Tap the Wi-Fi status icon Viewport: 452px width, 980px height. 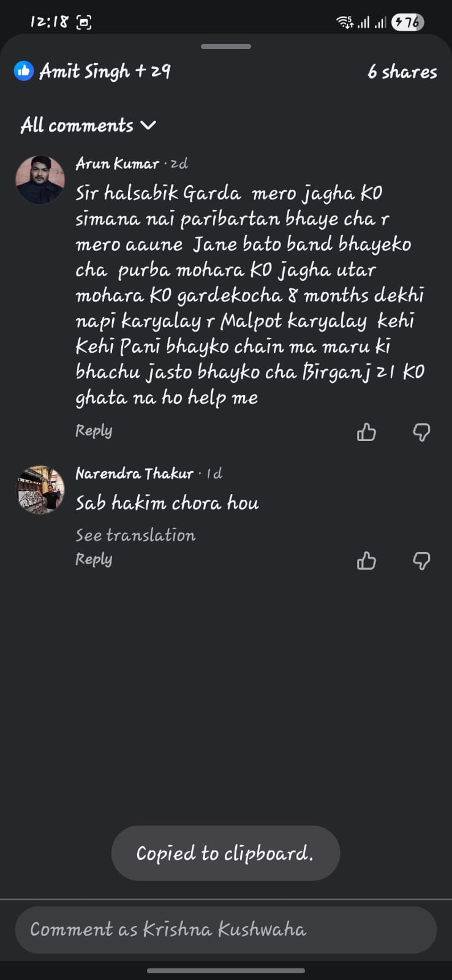click(344, 23)
